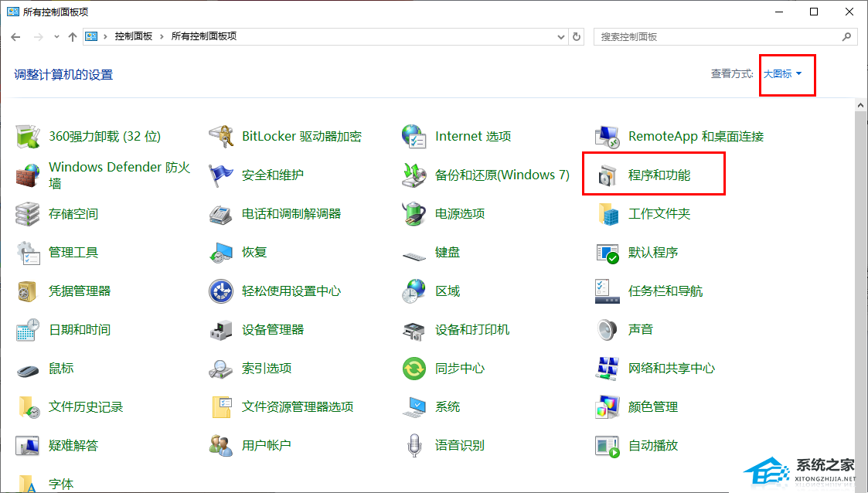Click the scrollbar up arrow

(860, 105)
